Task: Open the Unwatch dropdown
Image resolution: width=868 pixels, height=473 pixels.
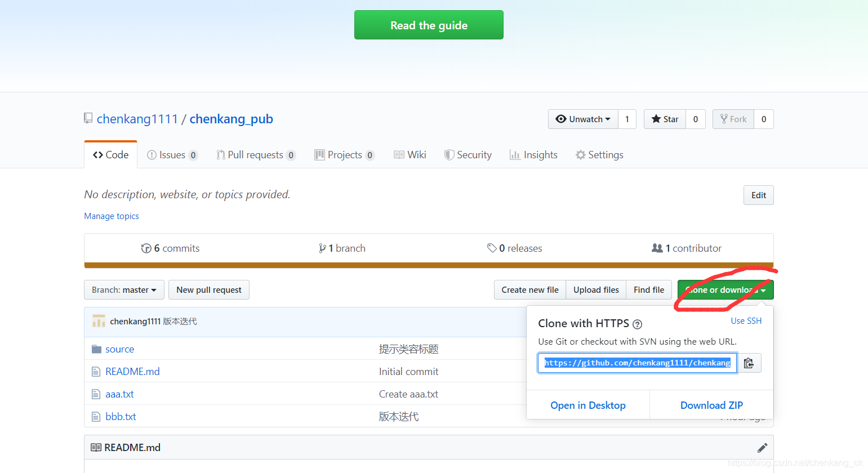Action: click(x=583, y=119)
